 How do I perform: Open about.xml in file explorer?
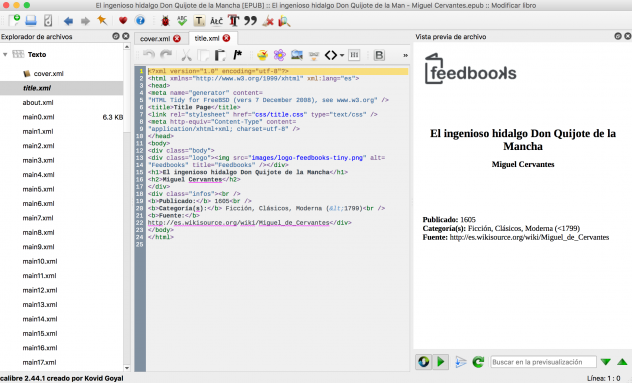pos(38,102)
